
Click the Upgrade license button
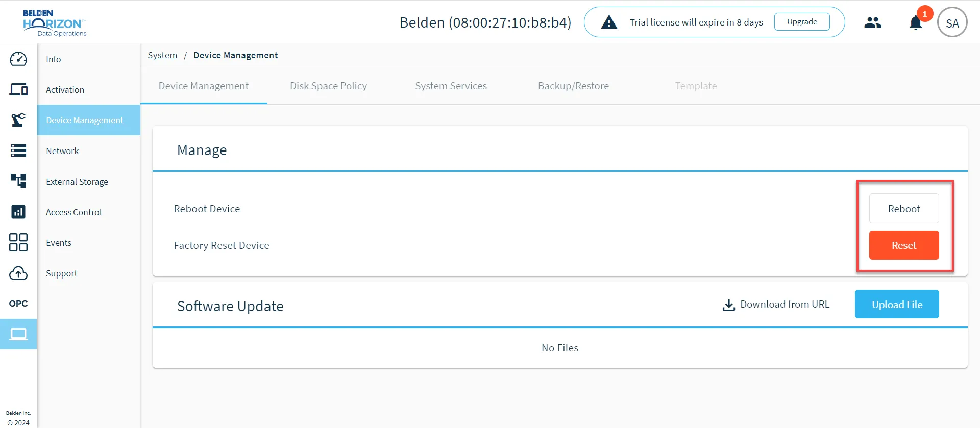pyautogui.click(x=802, y=22)
